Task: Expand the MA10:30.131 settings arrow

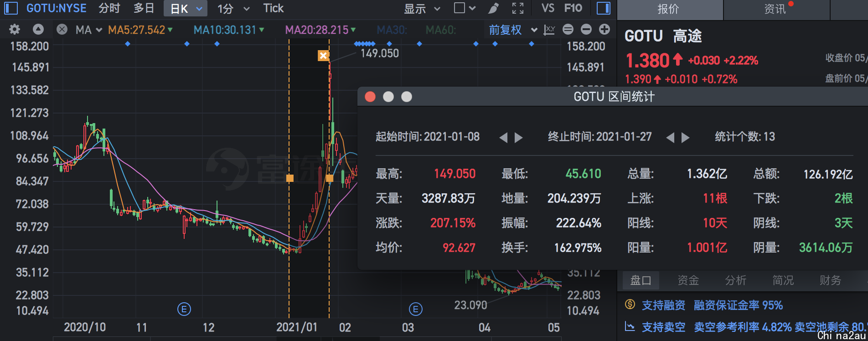Action: click(x=262, y=30)
